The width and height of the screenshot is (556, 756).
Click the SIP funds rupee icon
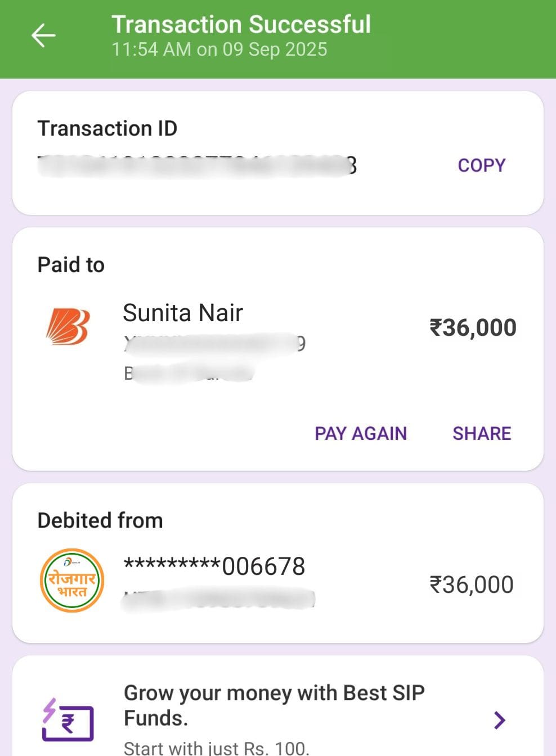(68, 719)
